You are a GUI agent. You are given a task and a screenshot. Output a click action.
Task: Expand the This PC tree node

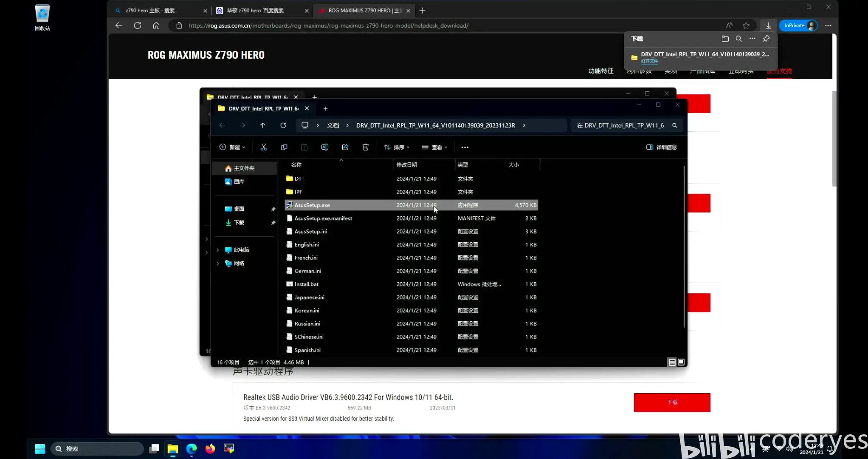(x=218, y=250)
